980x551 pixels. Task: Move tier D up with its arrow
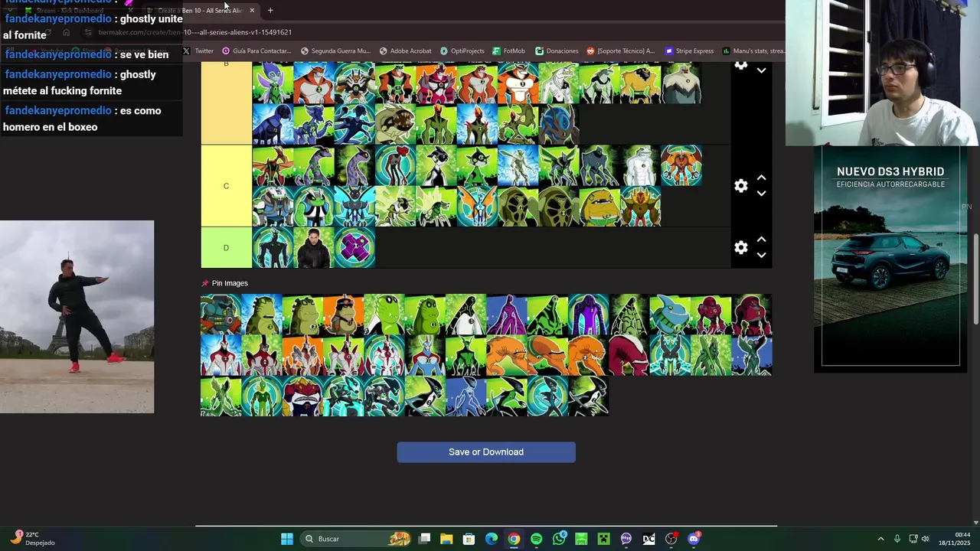(x=761, y=239)
